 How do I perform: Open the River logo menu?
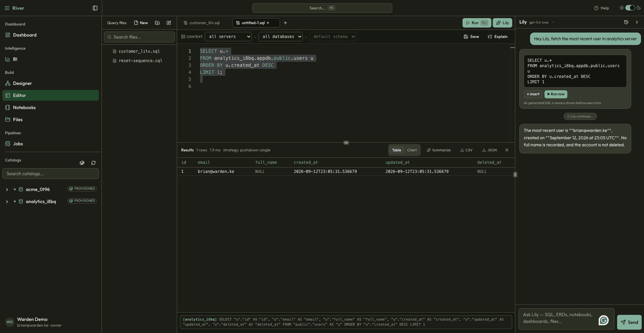tap(14, 8)
